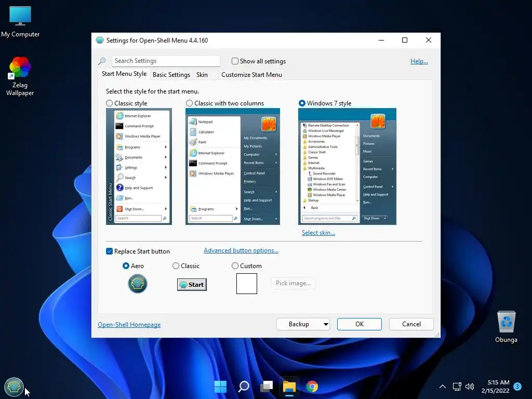Show hidden tray icons chevron
The height and width of the screenshot is (399, 532).
[x=443, y=387]
